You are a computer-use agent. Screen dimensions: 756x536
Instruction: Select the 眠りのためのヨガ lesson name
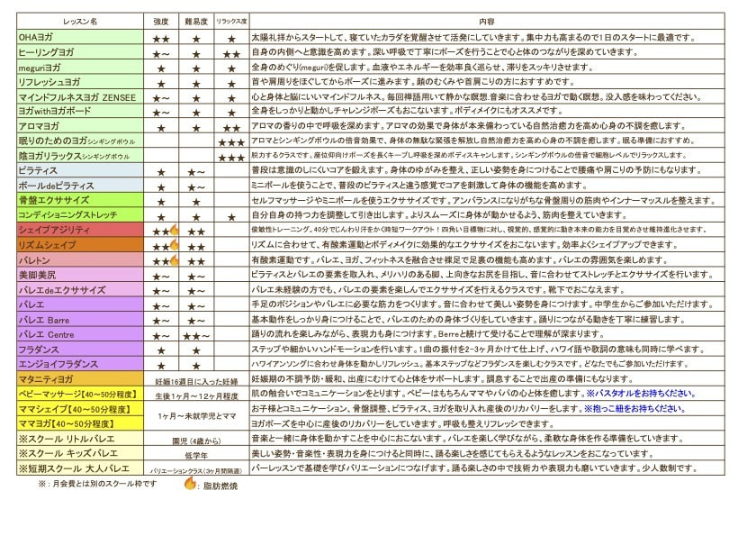click(x=76, y=141)
